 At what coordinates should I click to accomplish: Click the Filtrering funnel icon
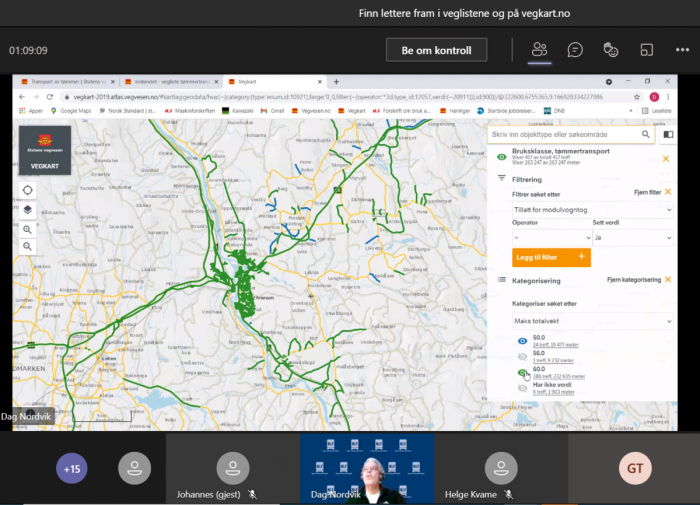[502, 178]
